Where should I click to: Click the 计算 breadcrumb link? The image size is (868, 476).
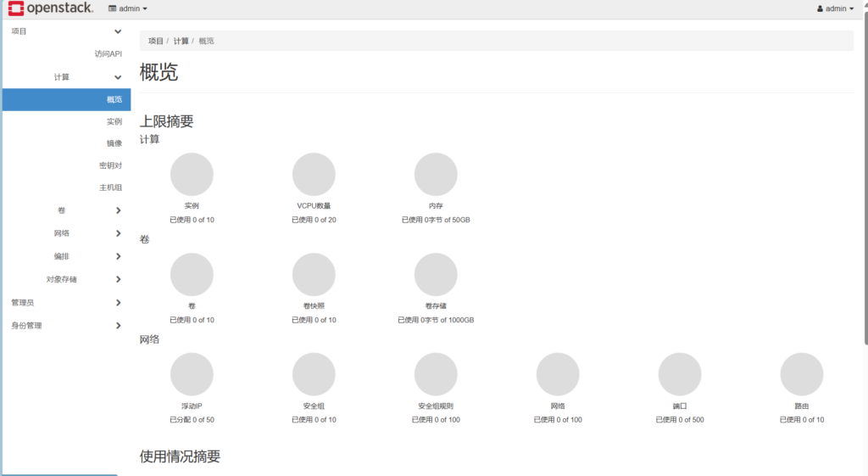pyautogui.click(x=181, y=41)
